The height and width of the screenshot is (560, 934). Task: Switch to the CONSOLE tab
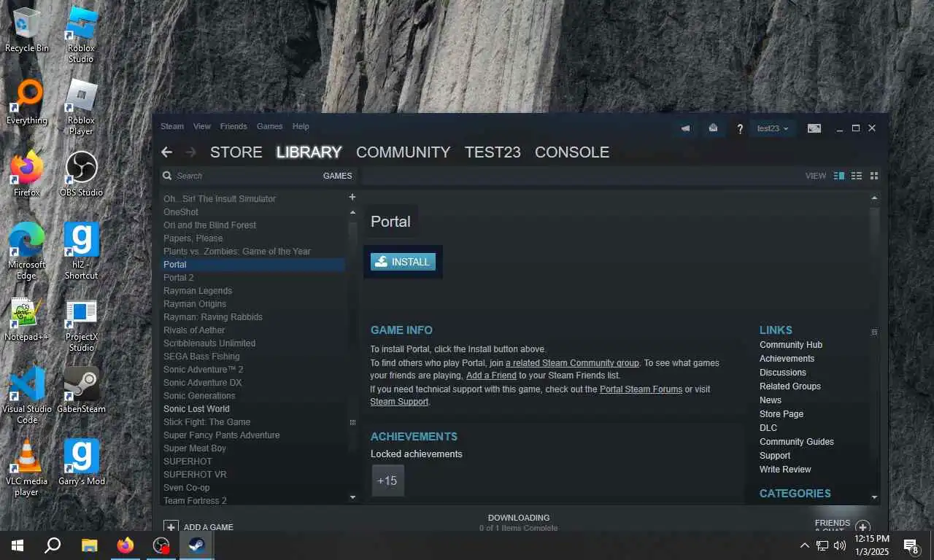572,152
